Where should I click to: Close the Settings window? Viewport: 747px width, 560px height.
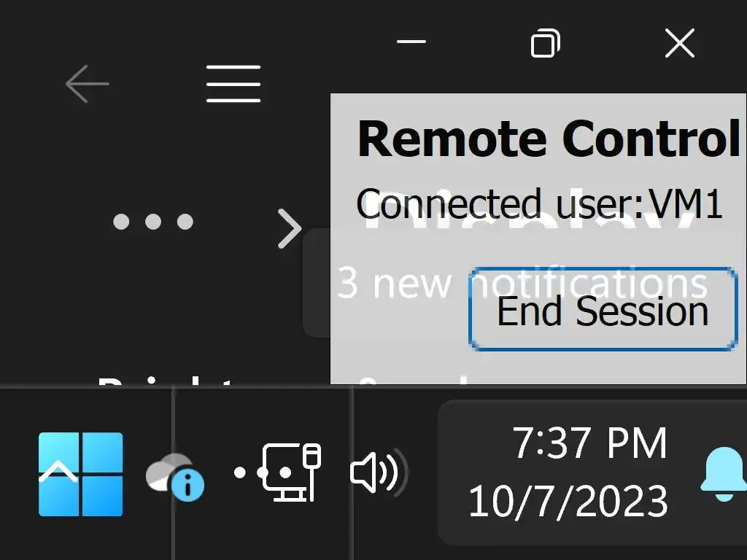pyautogui.click(x=679, y=44)
